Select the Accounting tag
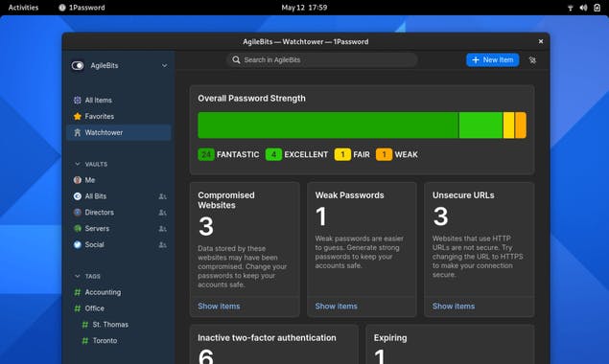This screenshot has width=609, height=364. [119, 292]
